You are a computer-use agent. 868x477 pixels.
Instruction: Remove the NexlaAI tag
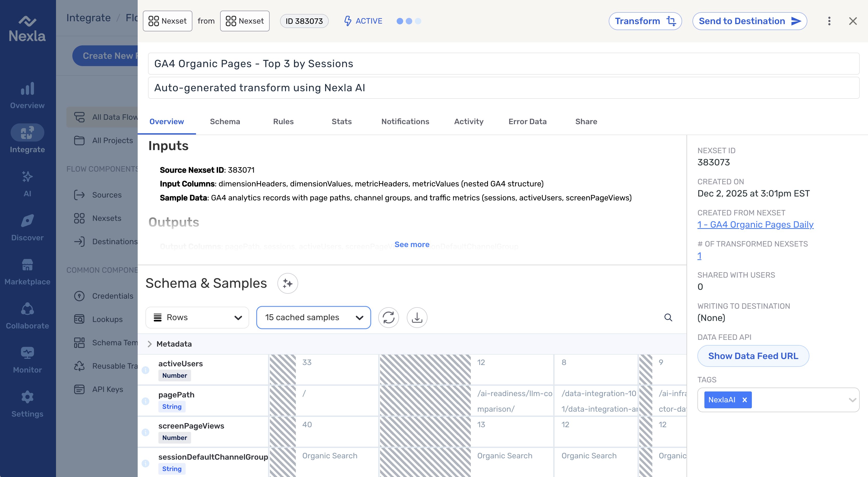click(745, 400)
